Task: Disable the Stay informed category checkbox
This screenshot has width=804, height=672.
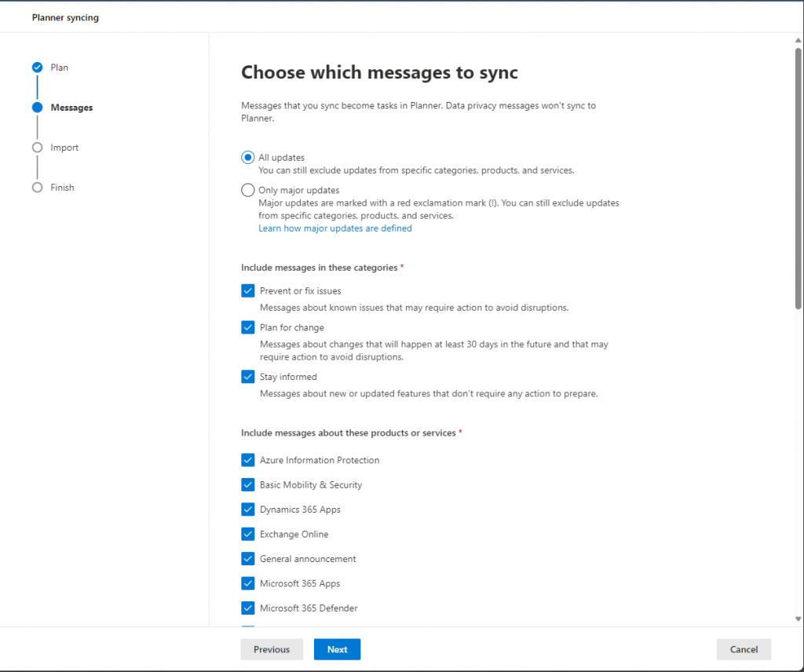Action: click(x=248, y=377)
